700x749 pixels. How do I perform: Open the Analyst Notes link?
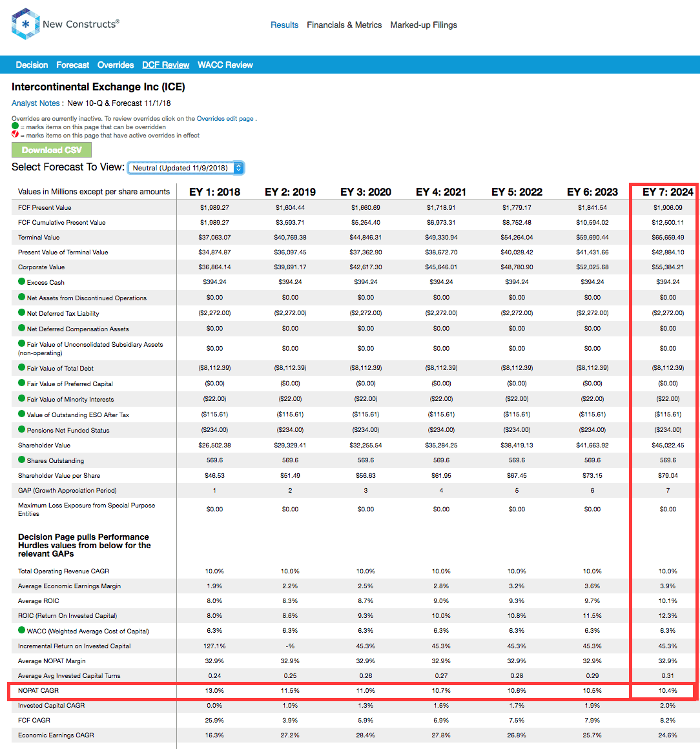(x=36, y=103)
